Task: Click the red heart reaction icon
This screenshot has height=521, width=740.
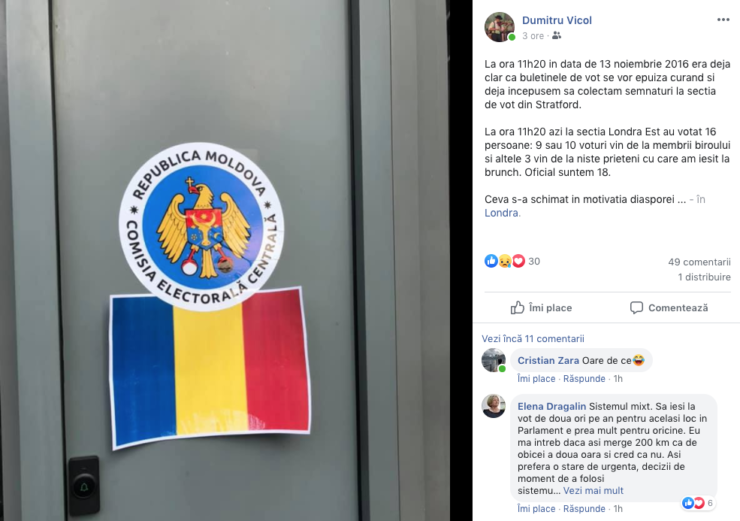Action: pyautogui.click(x=518, y=261)
